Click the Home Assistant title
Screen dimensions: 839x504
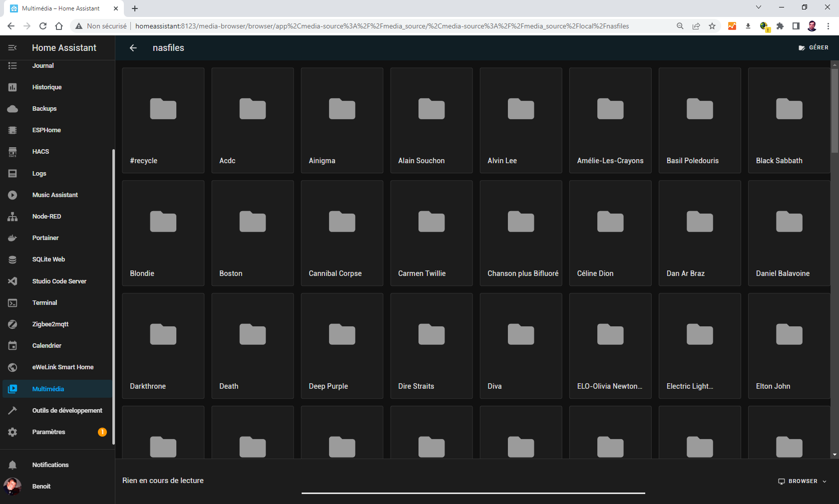pyautogui.click(x=64, y=48)
